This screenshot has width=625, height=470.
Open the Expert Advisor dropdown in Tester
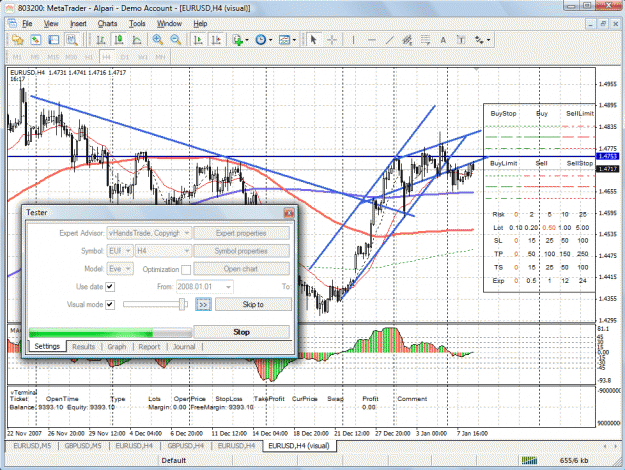[149, 233]
